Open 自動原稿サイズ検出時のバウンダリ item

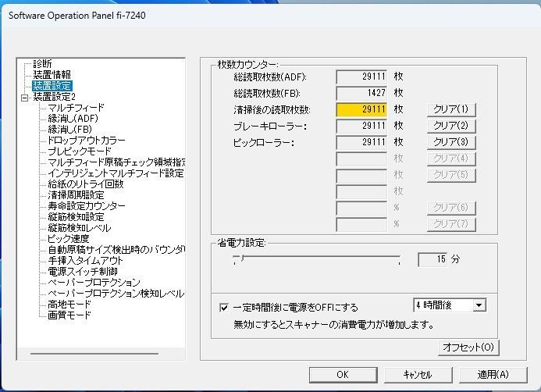click(116, 249)
